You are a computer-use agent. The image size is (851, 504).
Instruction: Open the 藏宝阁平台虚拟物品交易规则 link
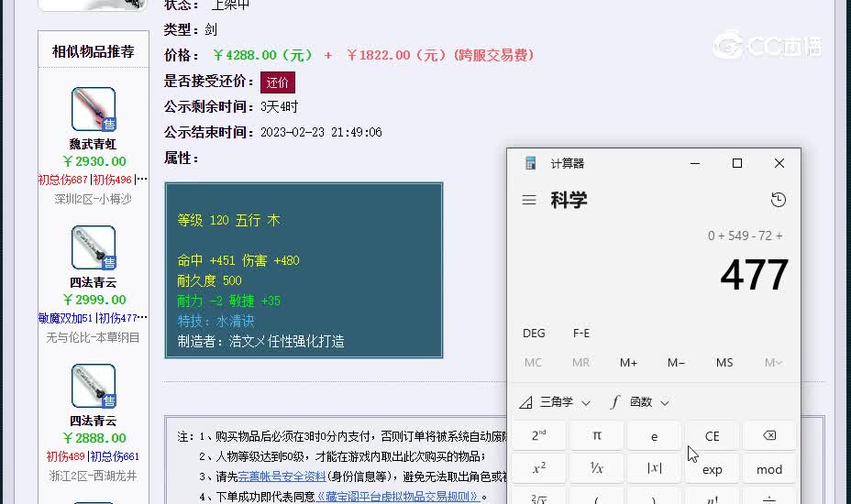click(x=398, y=497)
